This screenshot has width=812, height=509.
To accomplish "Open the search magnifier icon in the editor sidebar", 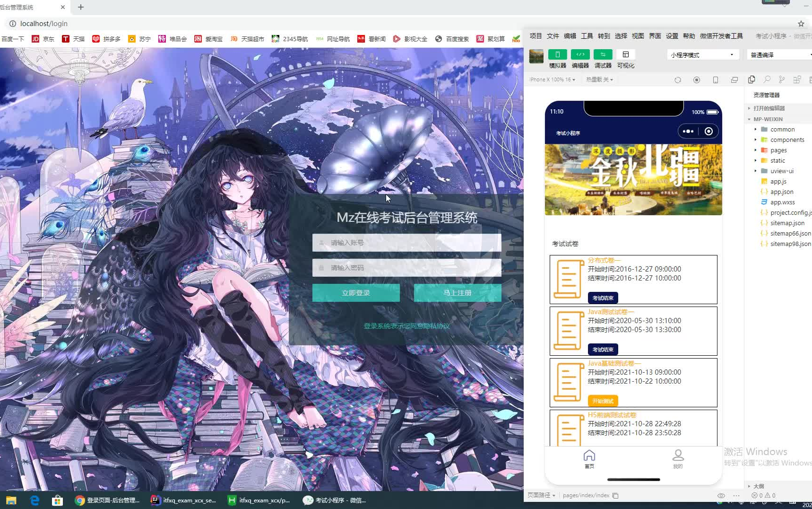I will 767,79.
